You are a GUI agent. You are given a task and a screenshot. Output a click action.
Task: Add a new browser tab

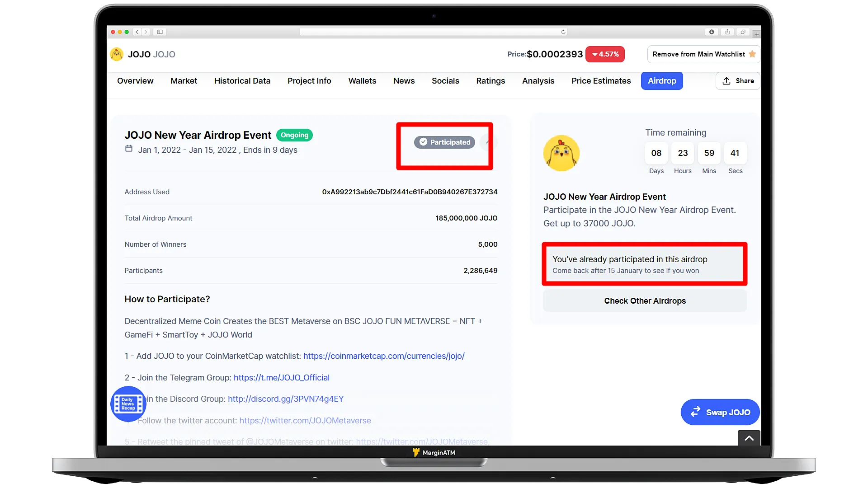point(756,34)
